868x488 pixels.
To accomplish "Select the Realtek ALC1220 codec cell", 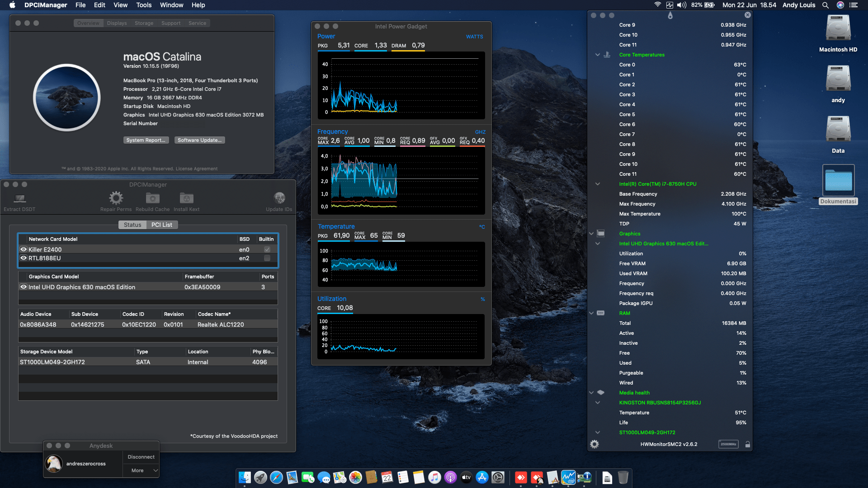I will 221,324.
